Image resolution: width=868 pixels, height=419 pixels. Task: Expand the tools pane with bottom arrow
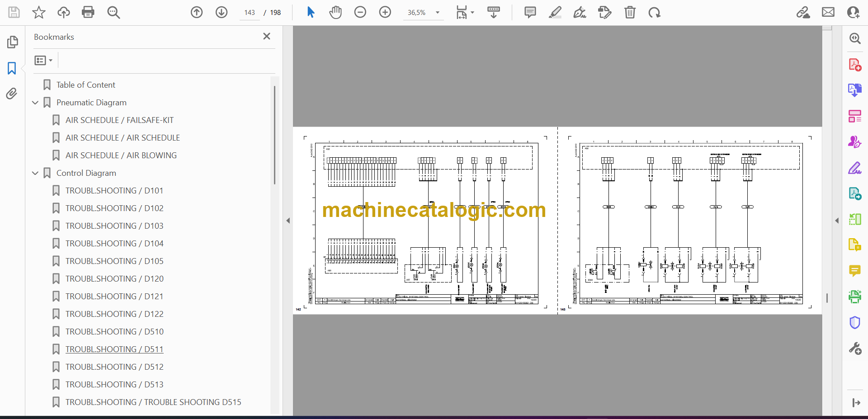click(x=856, y=403)
